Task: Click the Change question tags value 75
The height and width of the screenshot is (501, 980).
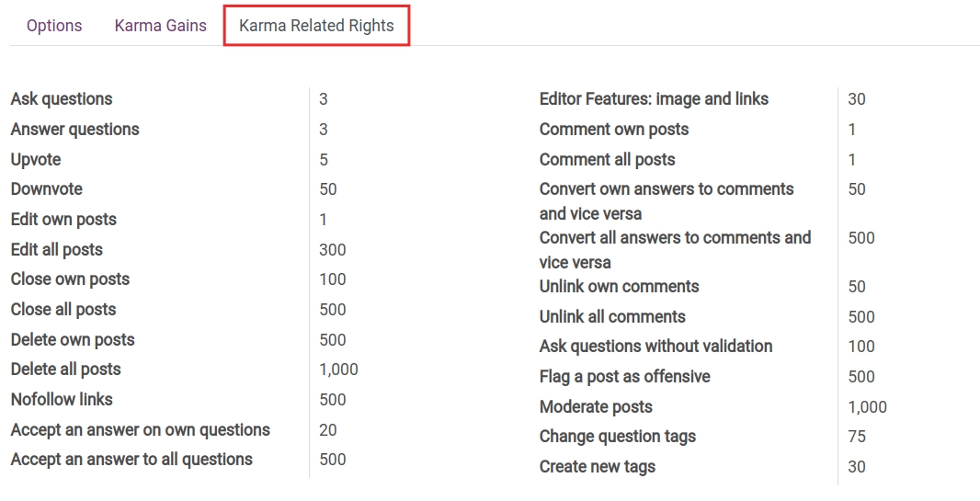Action: pyautogui.click(x=857, y=437)
